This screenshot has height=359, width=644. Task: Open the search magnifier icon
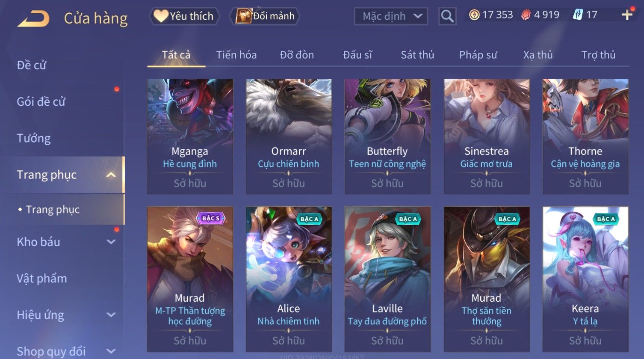[x=447, y=16]
